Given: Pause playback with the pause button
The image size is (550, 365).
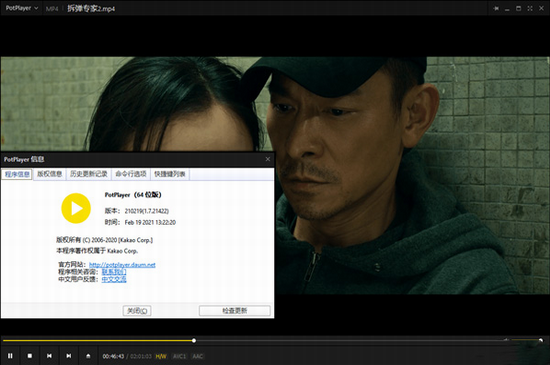Looking at the screenshot, I should coord(10,356).
